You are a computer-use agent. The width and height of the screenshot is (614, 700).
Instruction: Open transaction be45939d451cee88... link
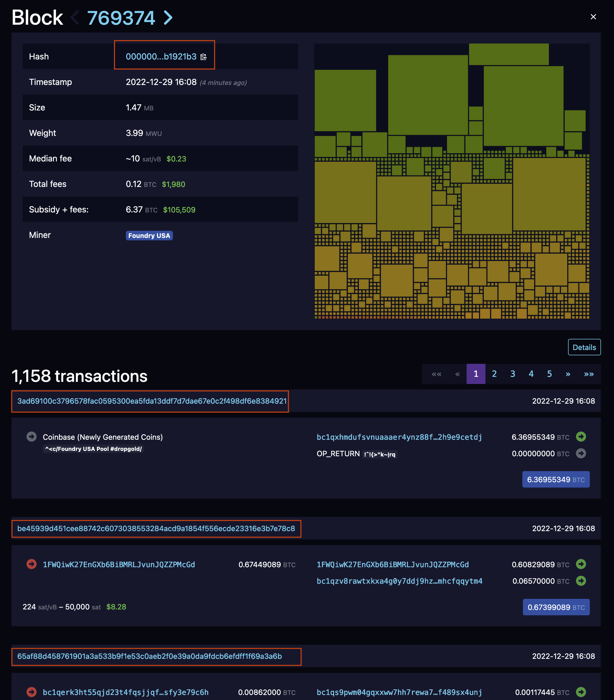point(156,528)
